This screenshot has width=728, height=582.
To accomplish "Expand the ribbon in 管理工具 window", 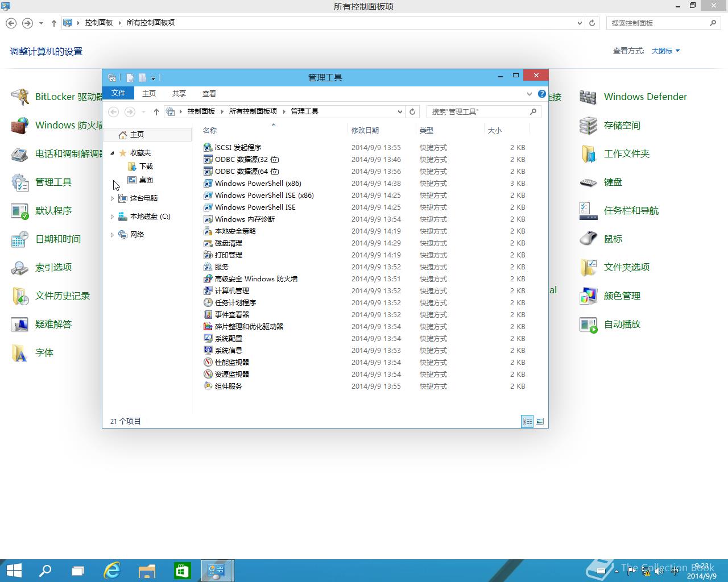I will point(530,94).
